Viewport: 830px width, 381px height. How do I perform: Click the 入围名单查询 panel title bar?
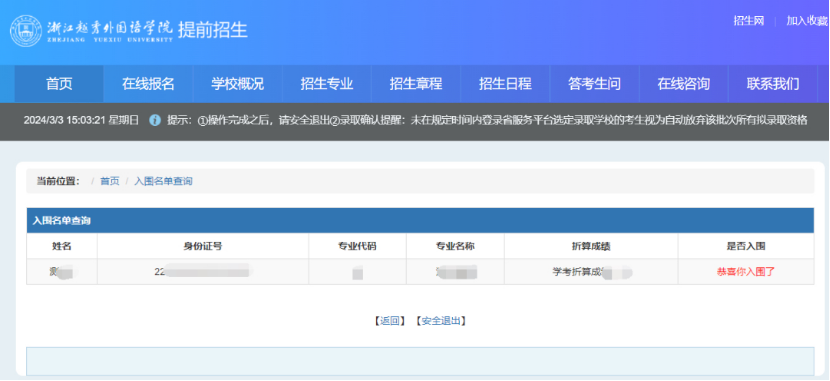pyautogui.click(x=420, y=221)
